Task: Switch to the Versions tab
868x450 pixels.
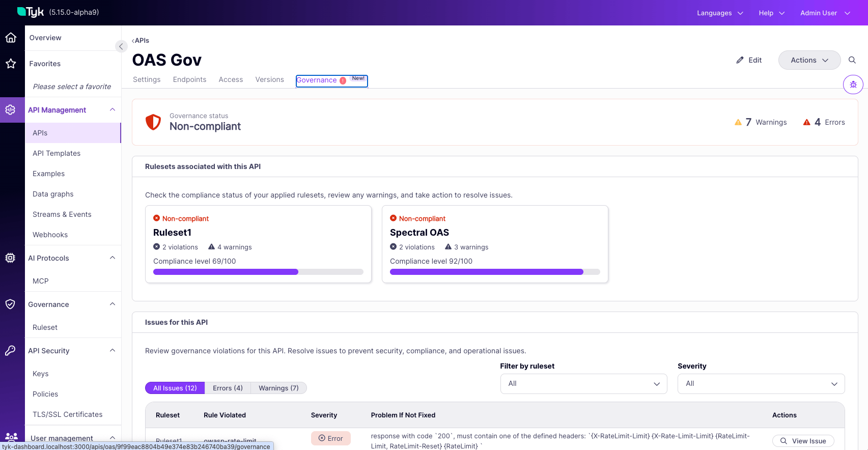Action: click(269, 79)
